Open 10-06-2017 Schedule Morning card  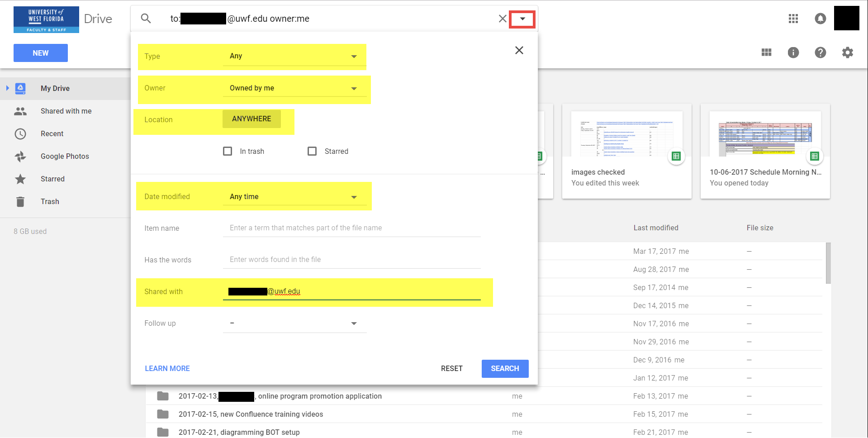pos(765,151)
